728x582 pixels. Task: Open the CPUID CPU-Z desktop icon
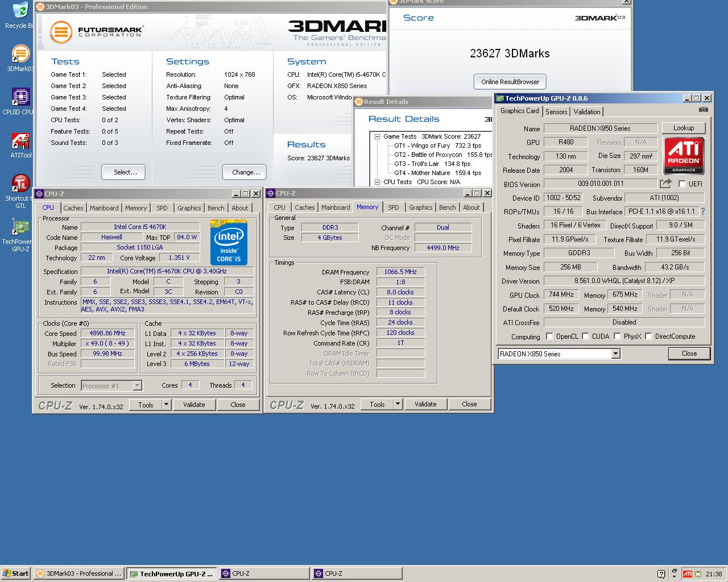pyautogui.click(x=20, y=97)
